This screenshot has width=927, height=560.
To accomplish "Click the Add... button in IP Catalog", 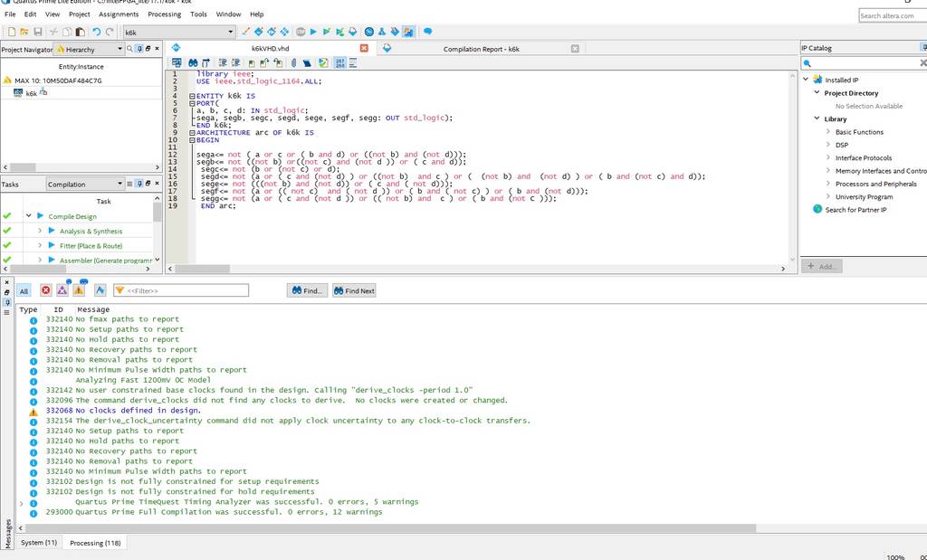I will 821,266.
